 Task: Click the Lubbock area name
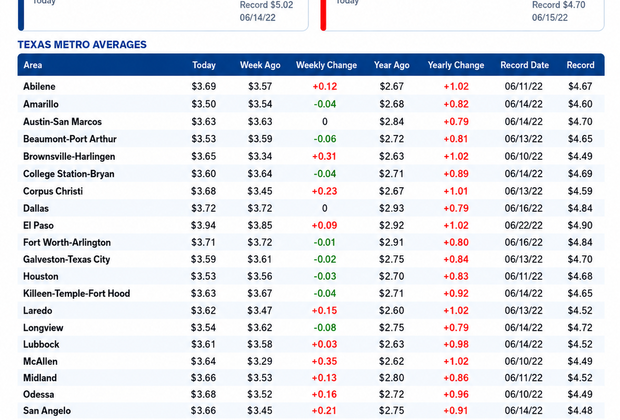(41, 344)
